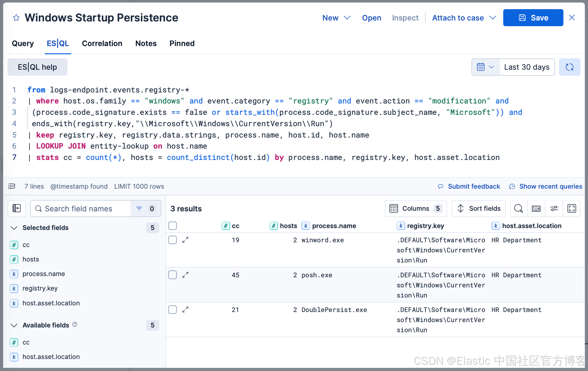Check the posh.exe result row
Image resolution: width=588 pixels, height=371 pixels.
point(173,275)
